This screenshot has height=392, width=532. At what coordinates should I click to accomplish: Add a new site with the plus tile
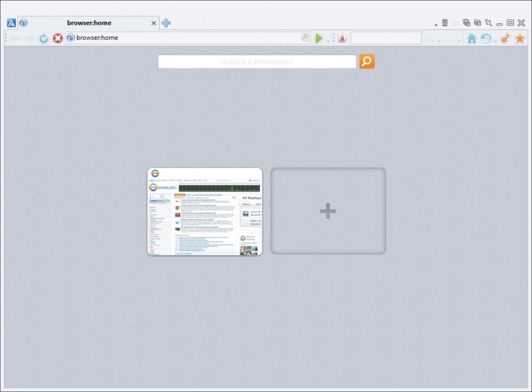coord(328,211)
